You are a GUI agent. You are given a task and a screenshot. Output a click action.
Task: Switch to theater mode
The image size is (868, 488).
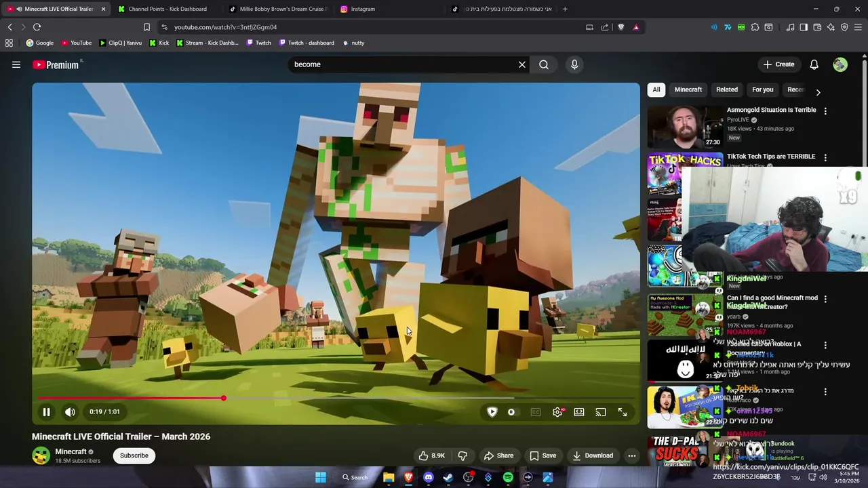pyautogui.click(x=579, y=412)
